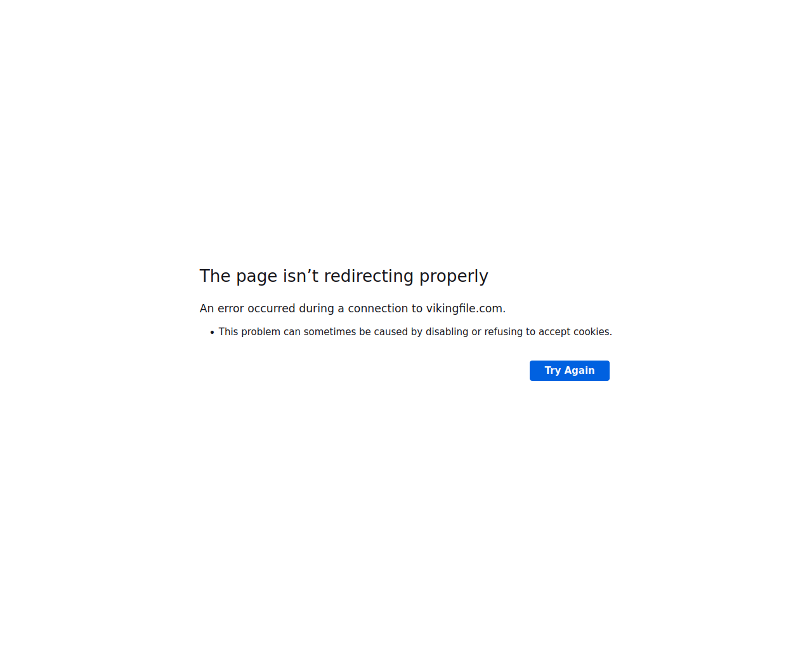Click the word 'cookies' in the bullet
The height and width of the screenshot is (650, 812).
591,332
